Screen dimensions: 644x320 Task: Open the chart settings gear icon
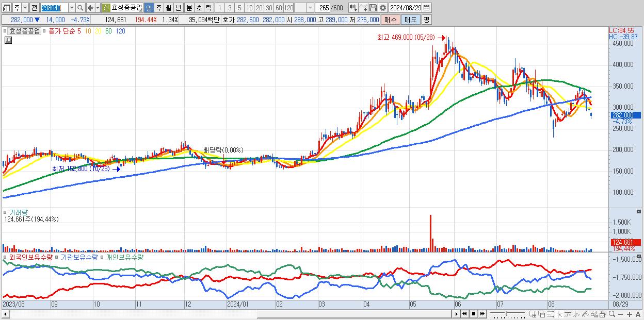[382, 8]
